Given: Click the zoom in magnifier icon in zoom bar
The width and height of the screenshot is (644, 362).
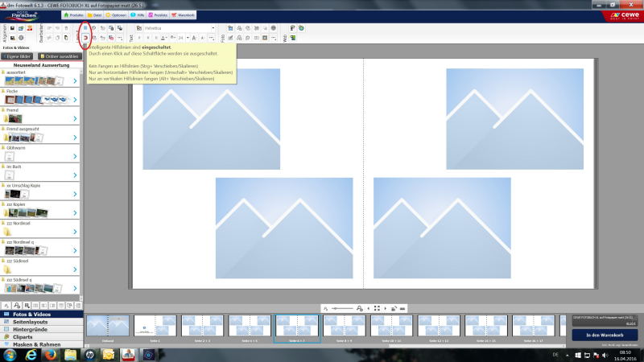Looking at the screenshot, I should coord(360,309).
